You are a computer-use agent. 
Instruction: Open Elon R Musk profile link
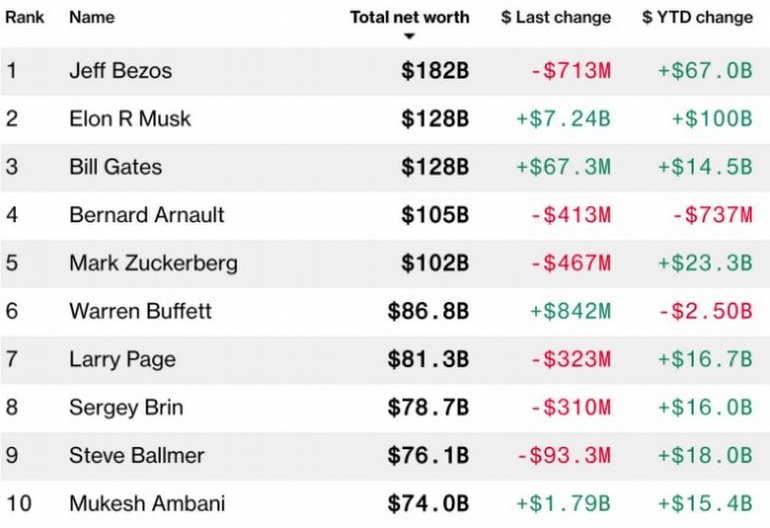(129, 119)
